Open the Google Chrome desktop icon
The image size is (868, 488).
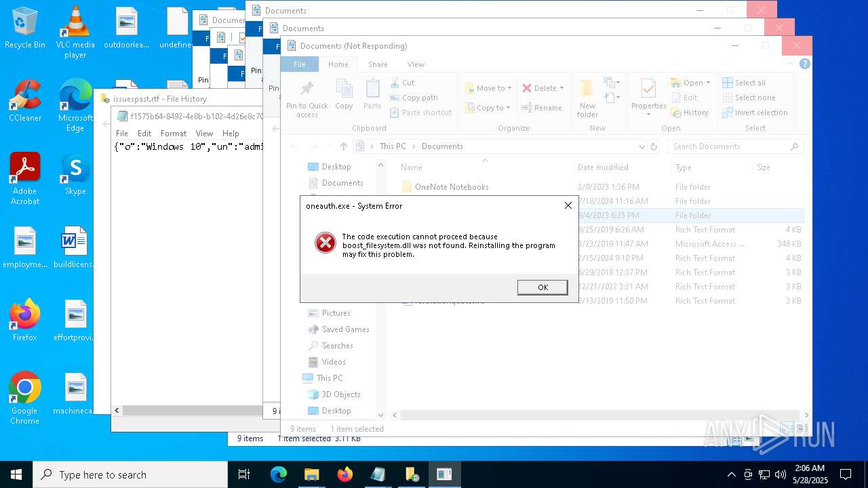click(x=25, y=399)
